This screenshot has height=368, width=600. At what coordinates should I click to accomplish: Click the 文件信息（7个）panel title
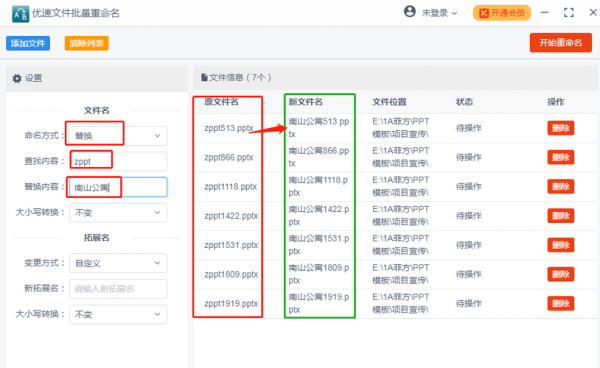click(x=240, y=77)
